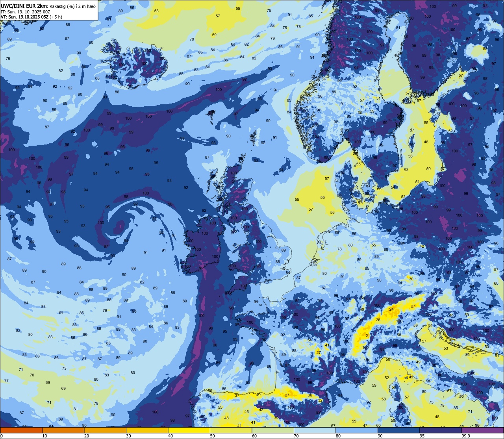Click the humidity value '24' over the Alps
The width and height of the screenshot is (504, 439).
(391, 309)
